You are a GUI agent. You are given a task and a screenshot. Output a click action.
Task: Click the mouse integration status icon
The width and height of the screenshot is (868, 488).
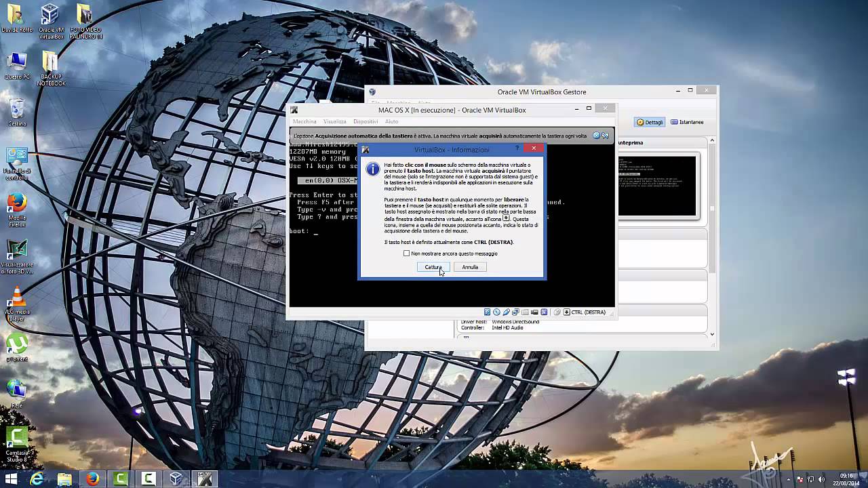click(557, 312)
